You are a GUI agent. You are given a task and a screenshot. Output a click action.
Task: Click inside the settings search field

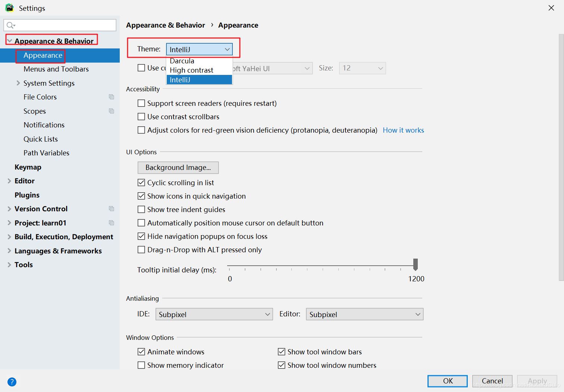(60, 25)
